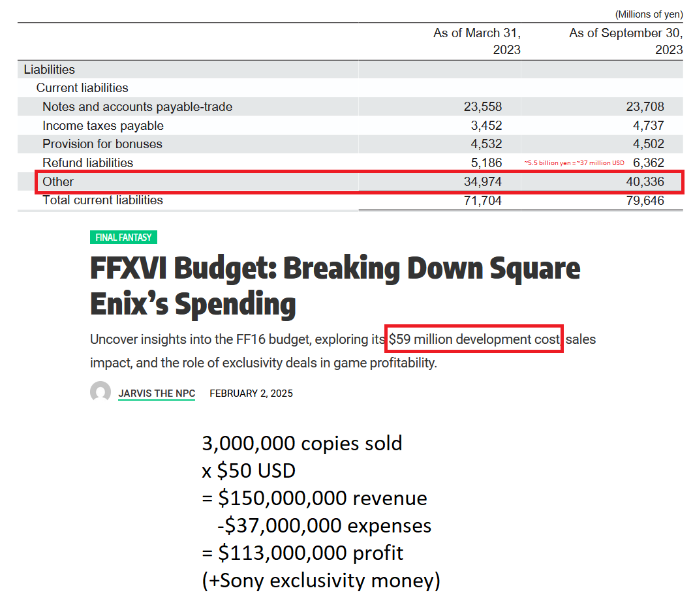Viewport: 693px width, 616px height.
Task: Click the 4,532 bonuses value
Action: (x=486, y=144)
